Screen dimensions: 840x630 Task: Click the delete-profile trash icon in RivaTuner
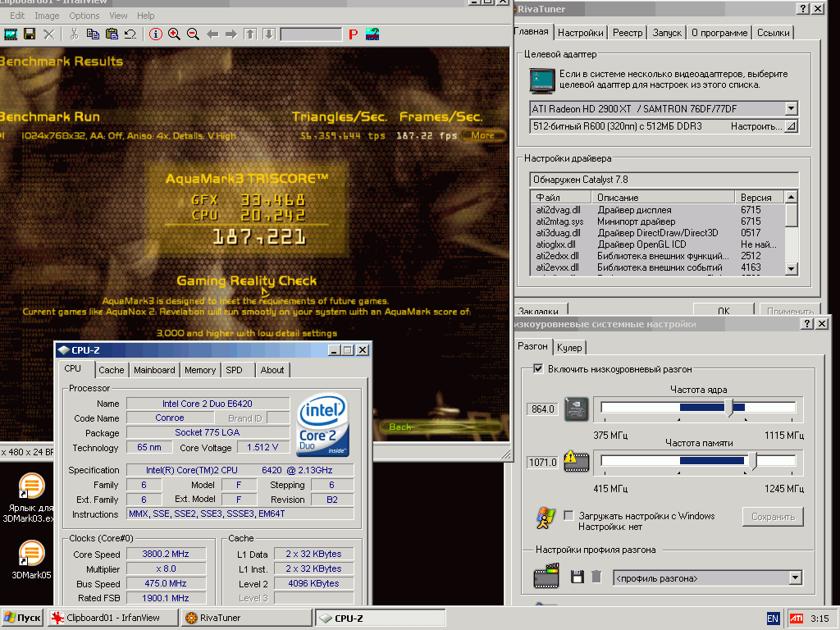(x=596, y=577)
